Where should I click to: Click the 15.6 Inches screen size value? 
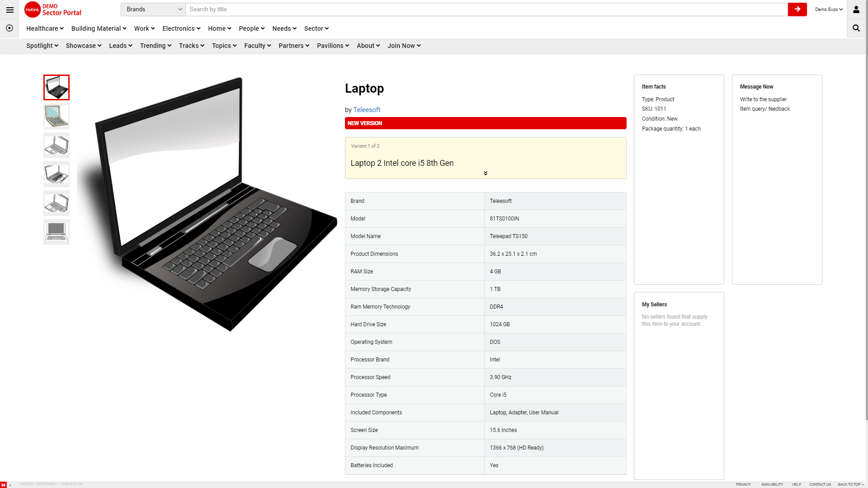[503, 430]
